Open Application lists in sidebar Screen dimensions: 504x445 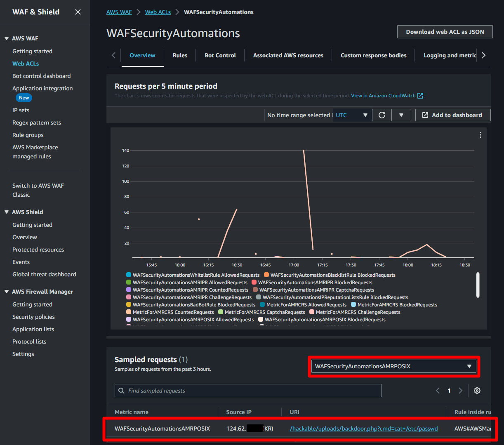(x=33, y=329)
